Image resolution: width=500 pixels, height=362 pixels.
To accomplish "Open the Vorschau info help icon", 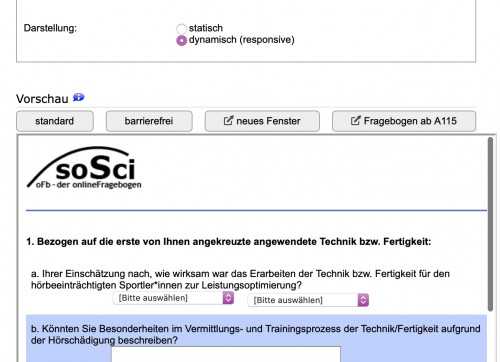I will click(x=79, y=97).
